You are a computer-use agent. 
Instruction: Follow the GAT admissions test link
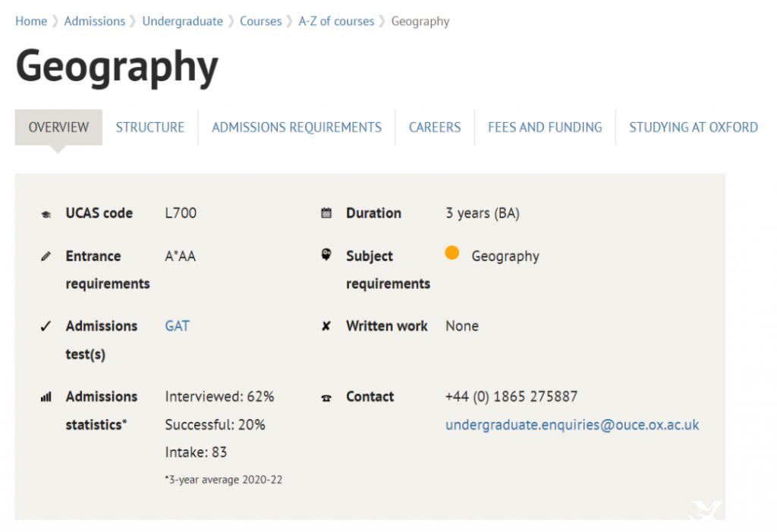pos(178,326)
